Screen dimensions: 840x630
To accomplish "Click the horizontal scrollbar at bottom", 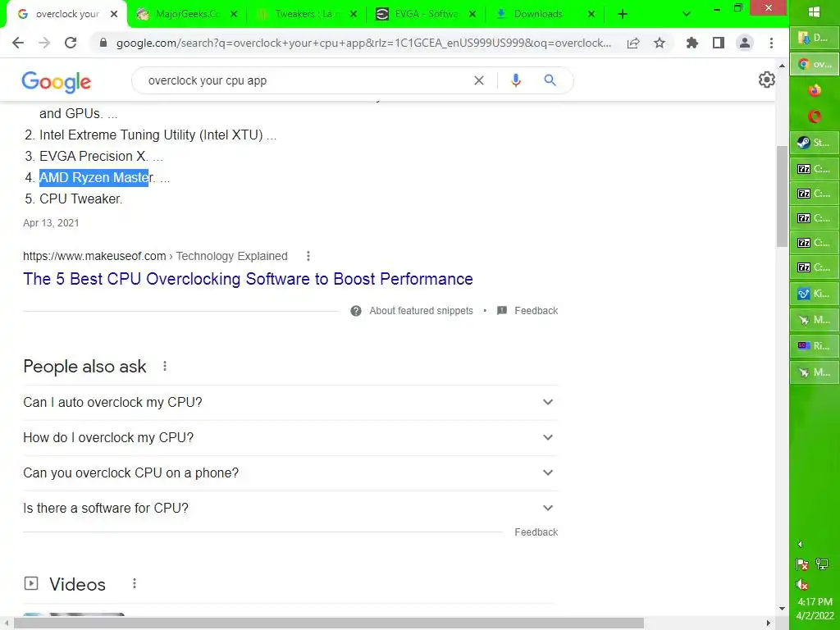I will click(328, 623).
